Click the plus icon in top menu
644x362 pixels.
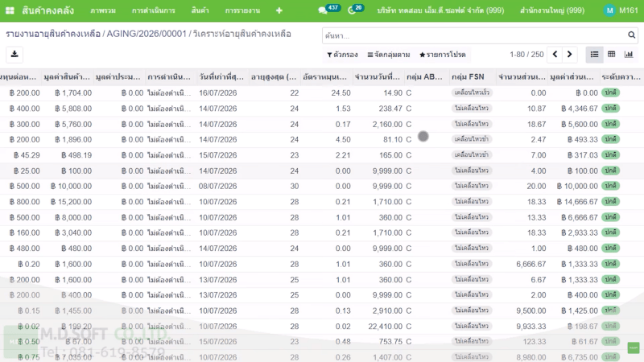click(279, 10)
